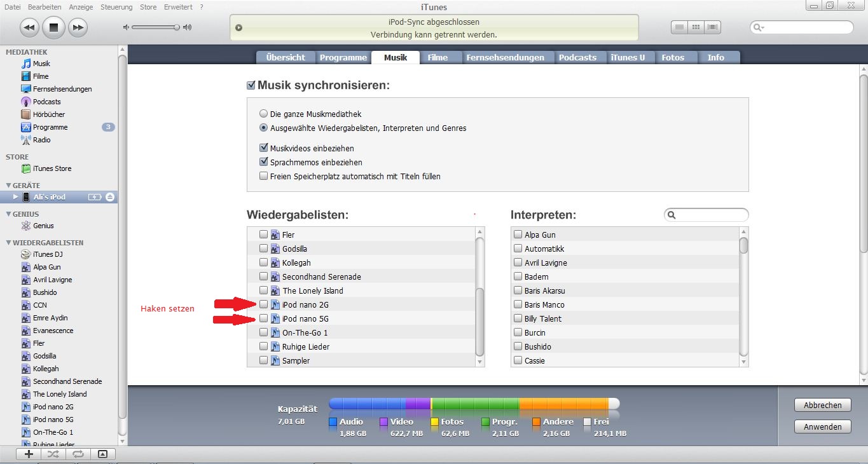Open Radio in the sidebar
The height and width of the screenshot is (464, 868).
click(x=41, y=140)
